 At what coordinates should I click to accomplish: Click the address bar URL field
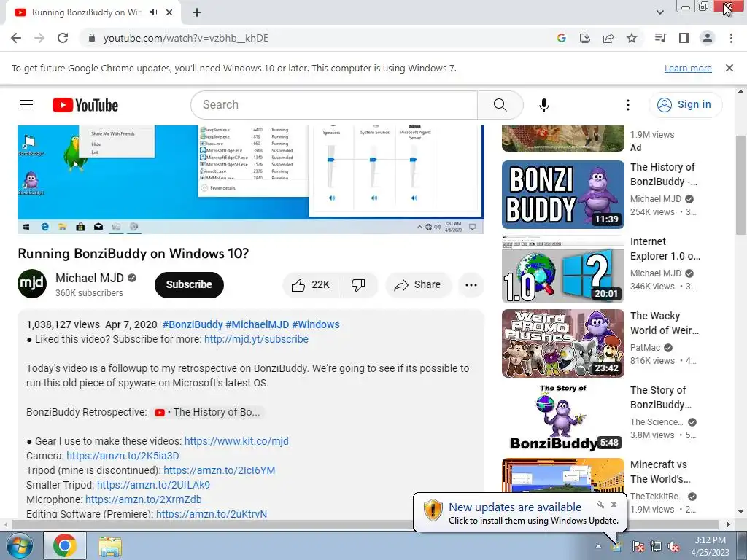point(314,38)
